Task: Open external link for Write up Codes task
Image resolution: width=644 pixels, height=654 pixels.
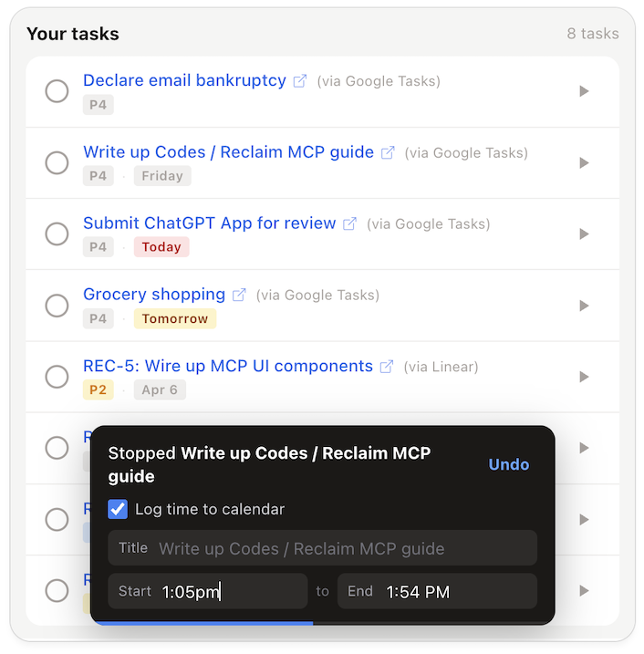Action: tap(388, 152)
